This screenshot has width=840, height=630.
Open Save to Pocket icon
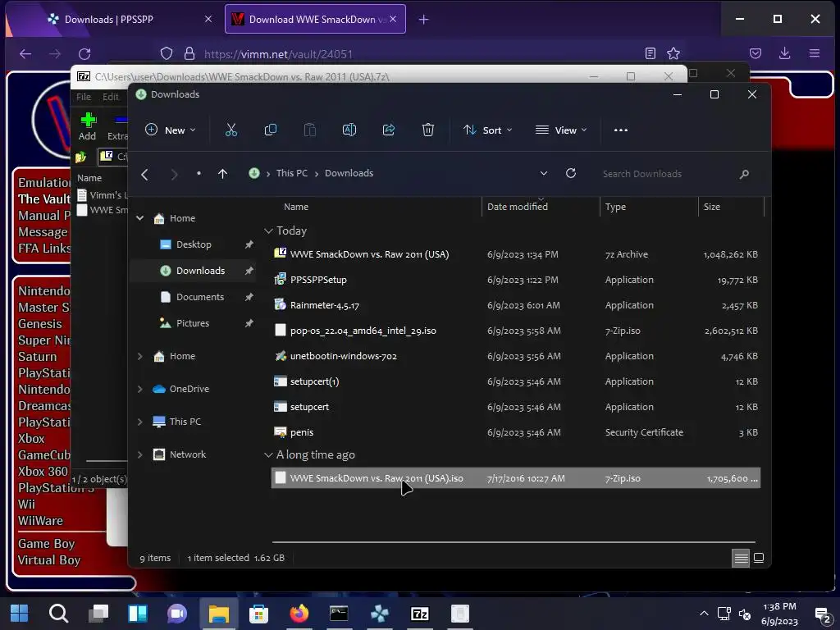[756, 53]
